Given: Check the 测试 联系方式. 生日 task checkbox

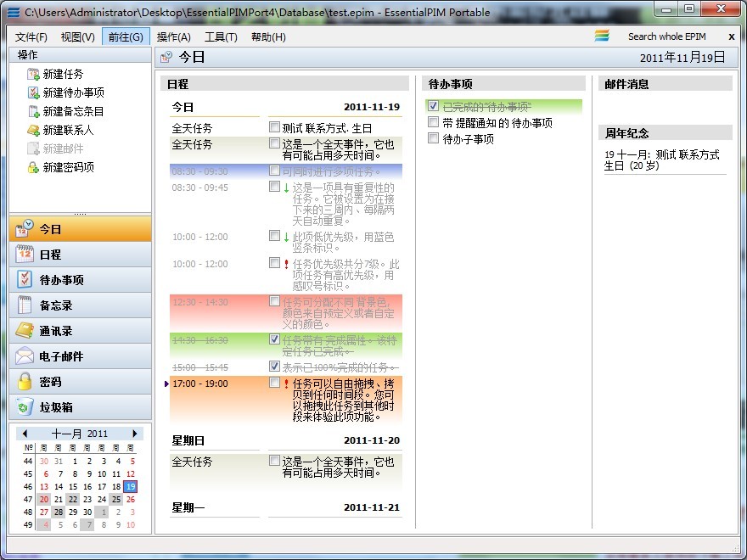Looking at the screenshot, I should (274, 127).
